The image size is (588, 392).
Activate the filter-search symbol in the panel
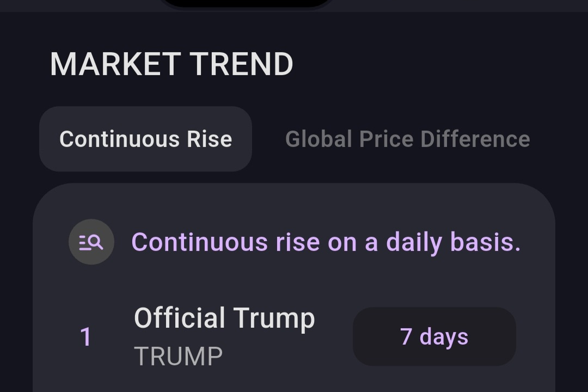91,242
